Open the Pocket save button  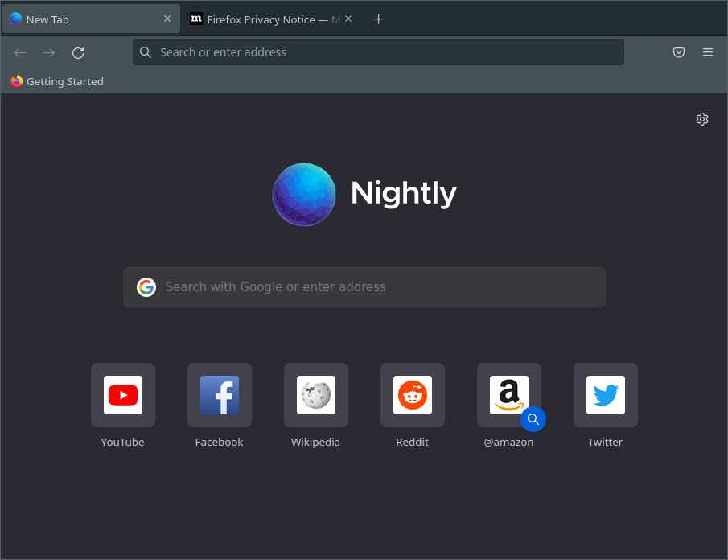pos(679,52)
